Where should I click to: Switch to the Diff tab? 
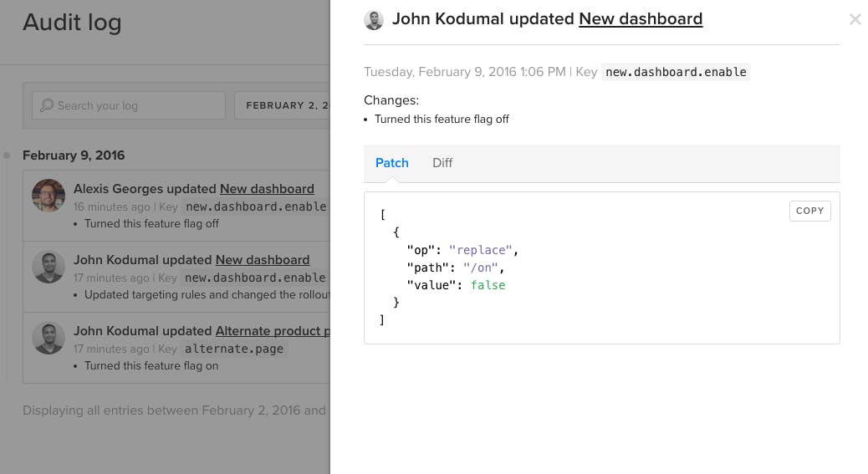(442, 163)
